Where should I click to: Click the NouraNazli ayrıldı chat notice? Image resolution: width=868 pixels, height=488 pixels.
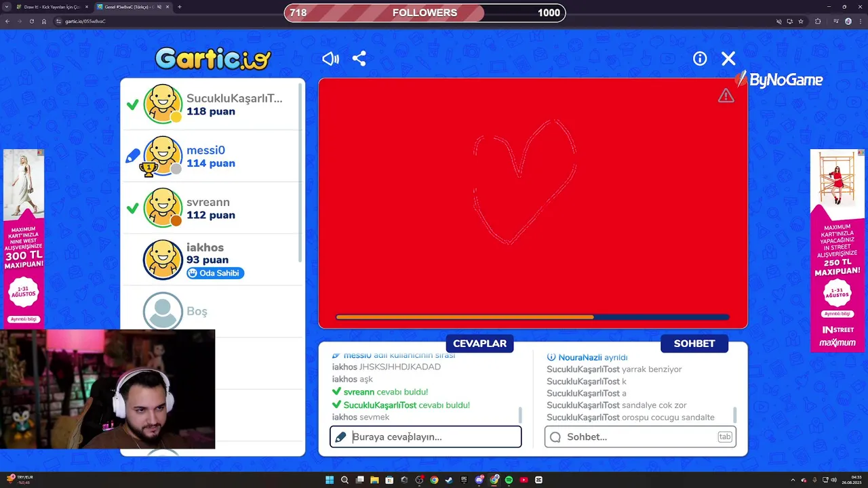click(x=587, y=357)
